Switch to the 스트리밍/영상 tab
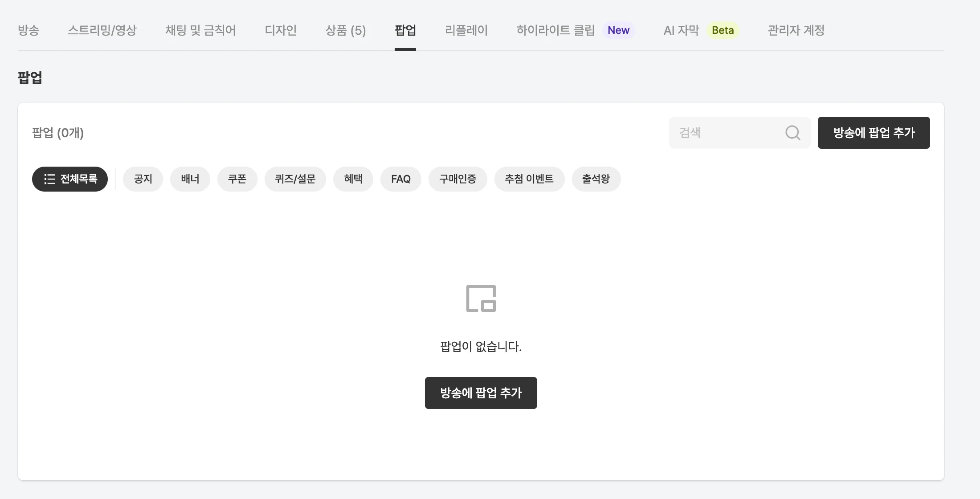 click(102, 30)
